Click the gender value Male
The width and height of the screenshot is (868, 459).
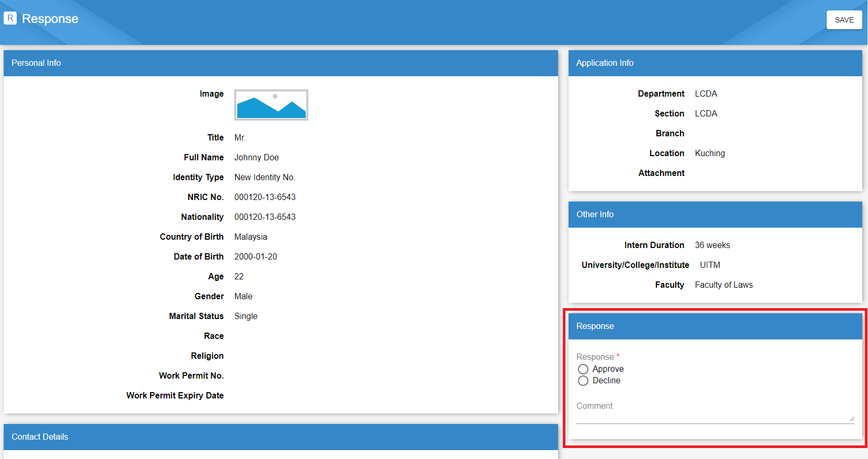tap(244, 297)
